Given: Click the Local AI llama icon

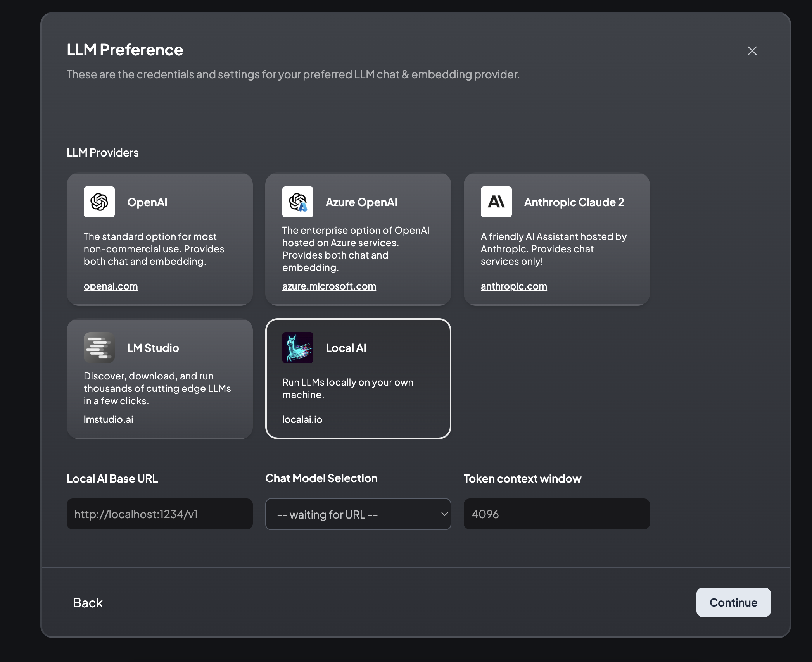Looking at the screenshot, I should pyautogui.click(x=298, y=348).
